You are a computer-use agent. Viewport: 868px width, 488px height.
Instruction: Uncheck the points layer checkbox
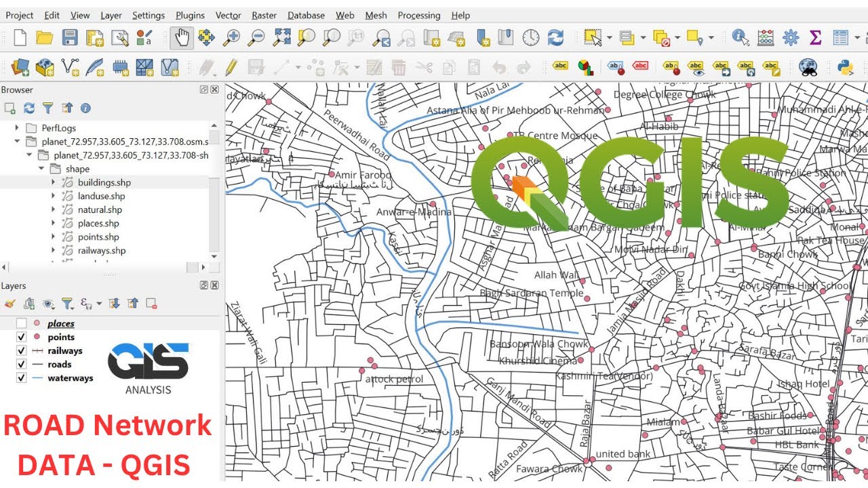pos(22,337)
